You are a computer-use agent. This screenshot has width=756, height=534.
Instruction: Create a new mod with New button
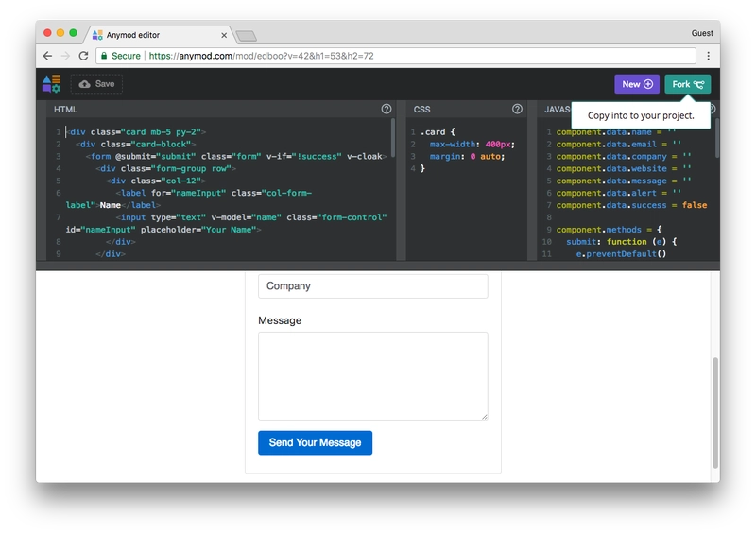[636, 84]
